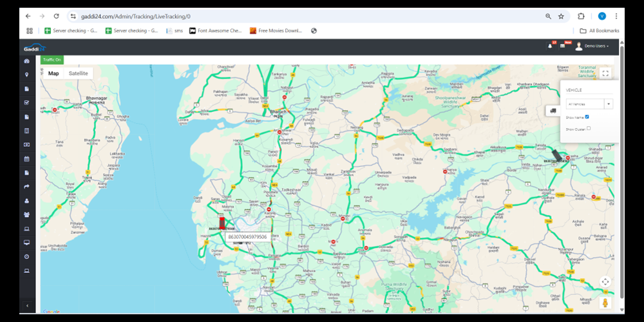This screenshot has height=322, width=644.
Task: Click the truck icon on map panel
Action: (553, 111)
